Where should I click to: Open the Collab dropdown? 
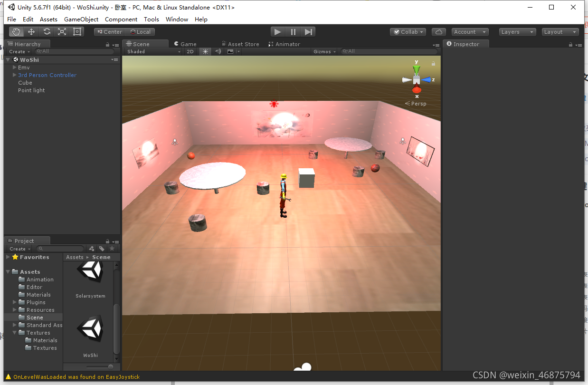pos(408,32)
